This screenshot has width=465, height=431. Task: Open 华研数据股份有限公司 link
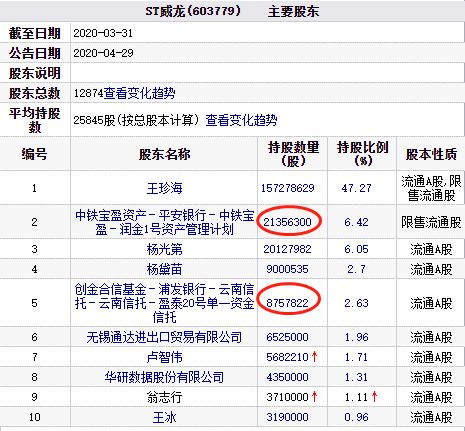(164, 377)
